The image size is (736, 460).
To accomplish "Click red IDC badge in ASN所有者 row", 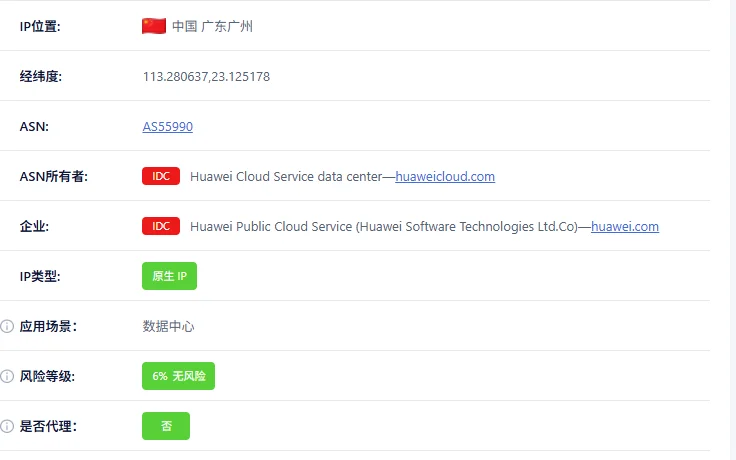I will click(161, 176).
